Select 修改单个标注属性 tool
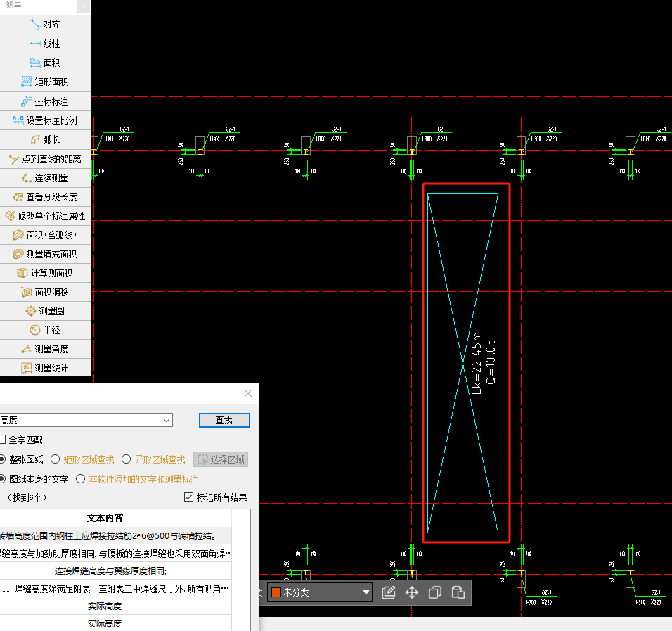 point(45,216)
